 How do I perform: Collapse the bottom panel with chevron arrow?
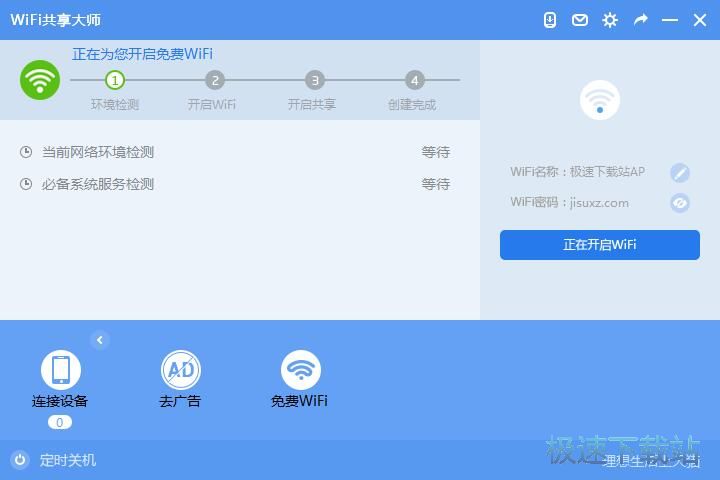coord(100,340)
